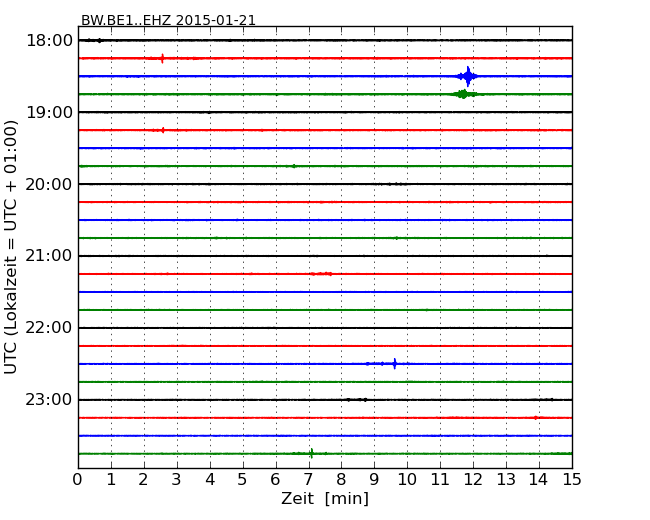The image size is (650, 520).
Task: Click the small green blip in the 19:45 trace
Action: coord(293,166)
